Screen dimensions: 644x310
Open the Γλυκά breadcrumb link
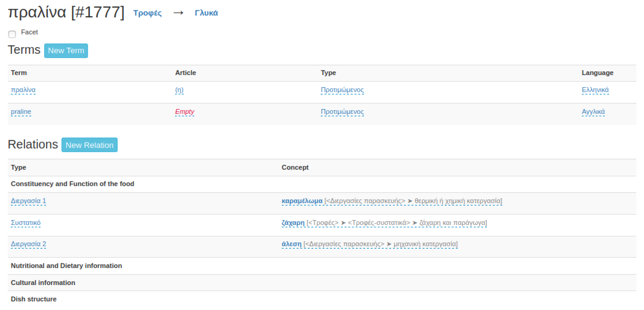click(206, 13)
